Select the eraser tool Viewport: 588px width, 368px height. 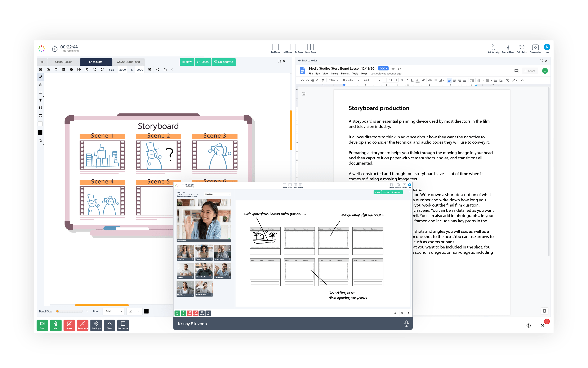[x=41, y=85]
